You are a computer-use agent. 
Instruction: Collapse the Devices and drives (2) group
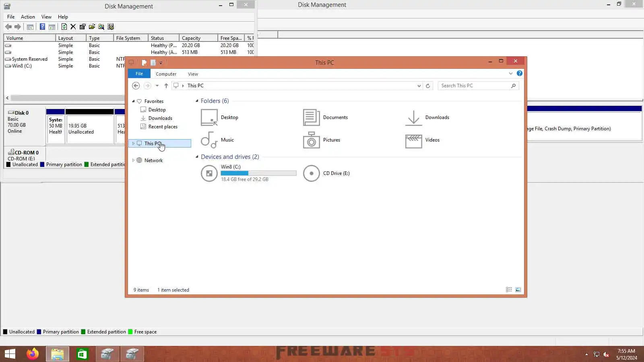pyautogui.click(x=197, y=157)
